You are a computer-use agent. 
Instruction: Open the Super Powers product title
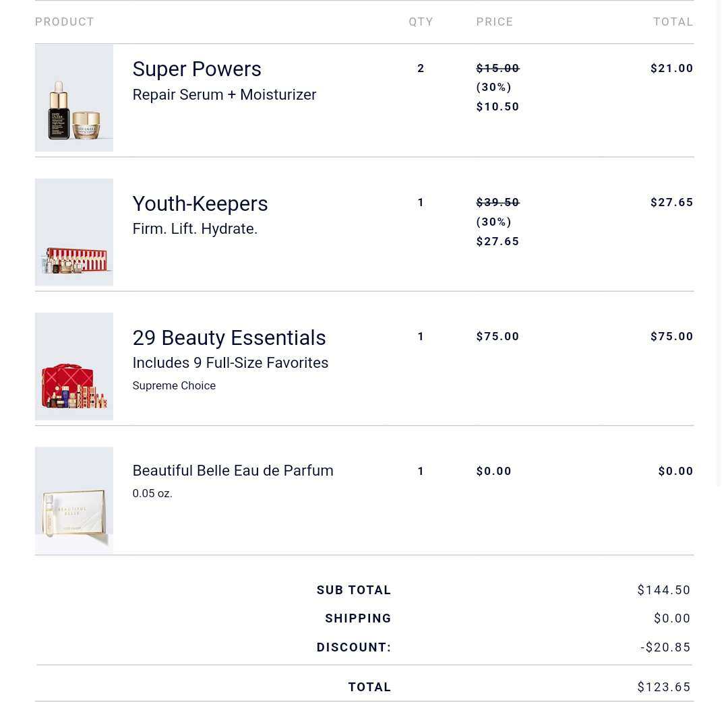(197, 69)
